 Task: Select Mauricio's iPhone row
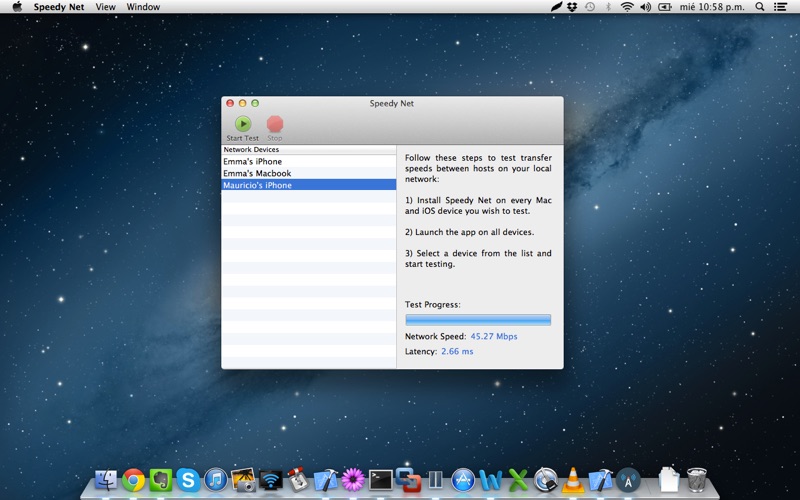(309, 185)
